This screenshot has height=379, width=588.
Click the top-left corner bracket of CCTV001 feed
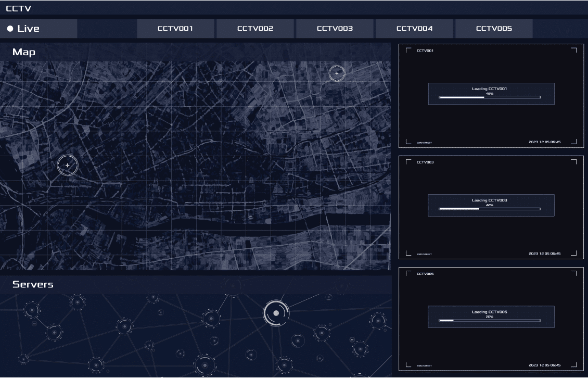tap(408, 50)
